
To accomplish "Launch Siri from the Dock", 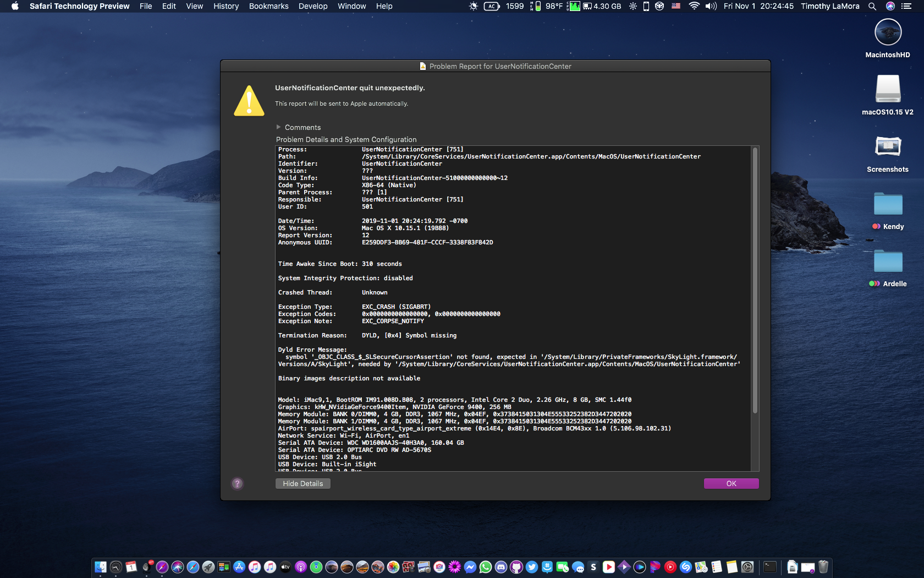I will tap(177, 567).
